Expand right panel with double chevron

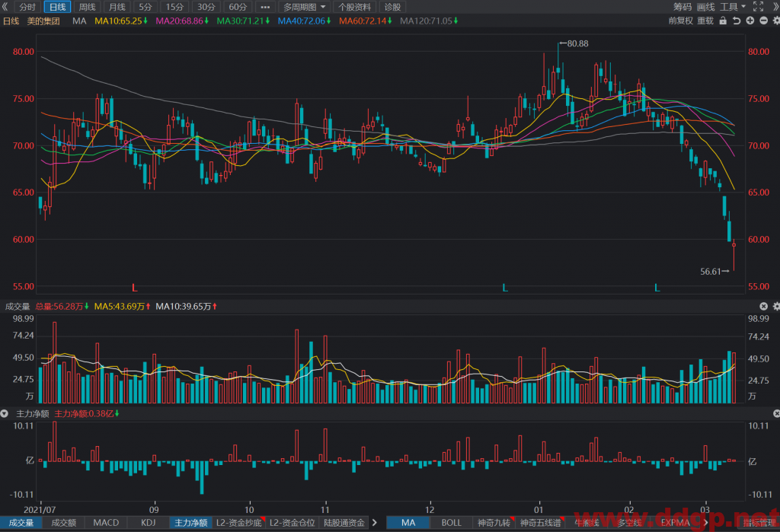point(775,7)
